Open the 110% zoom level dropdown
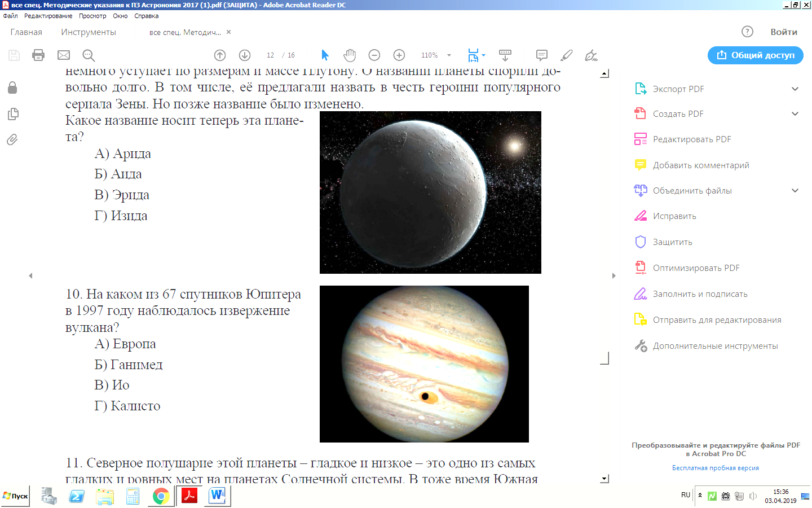 point(449,55)
